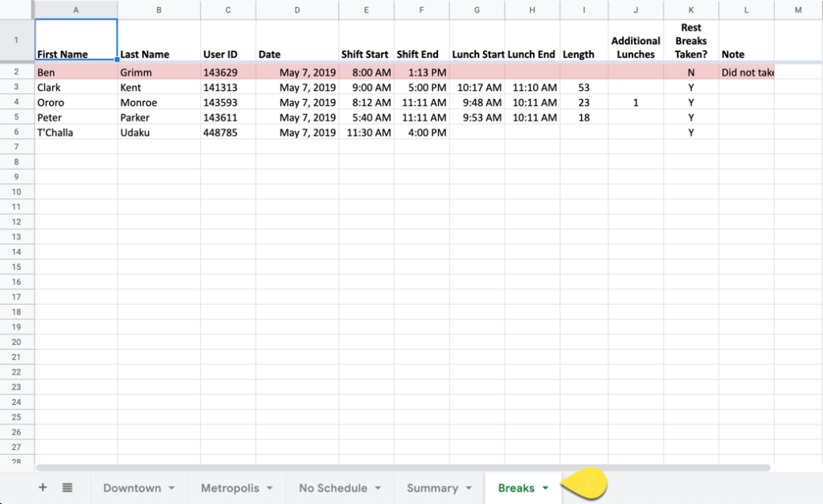Open the Breaks sheet options menu
The width and height of the screenshot is (823, 504).
tap(544, 488)
